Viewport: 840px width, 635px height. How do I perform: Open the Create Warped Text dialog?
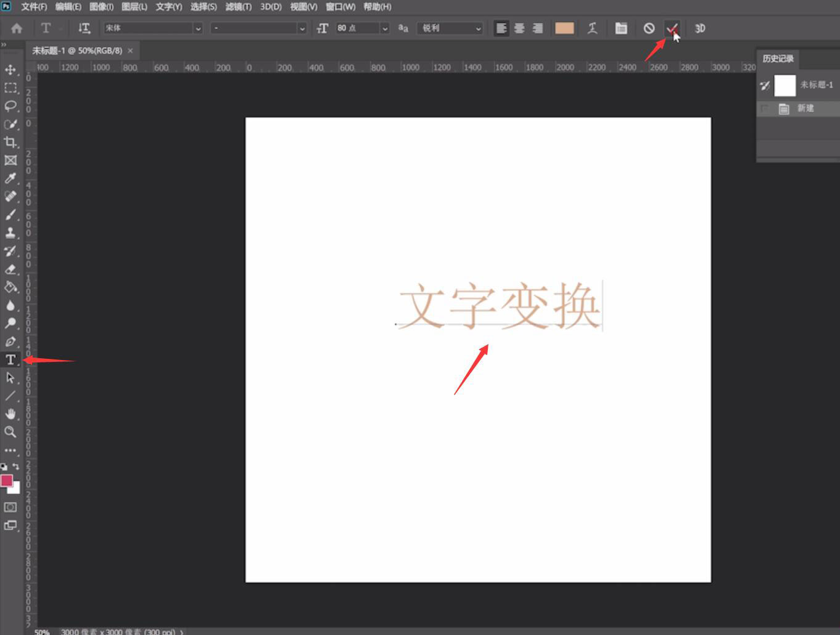pos(593,28)
